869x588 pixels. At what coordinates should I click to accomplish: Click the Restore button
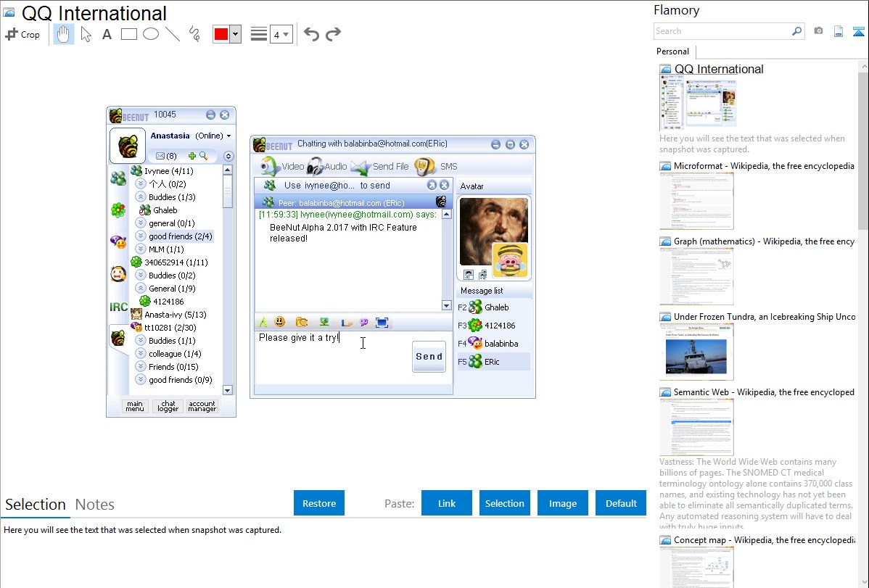point(319,503)
